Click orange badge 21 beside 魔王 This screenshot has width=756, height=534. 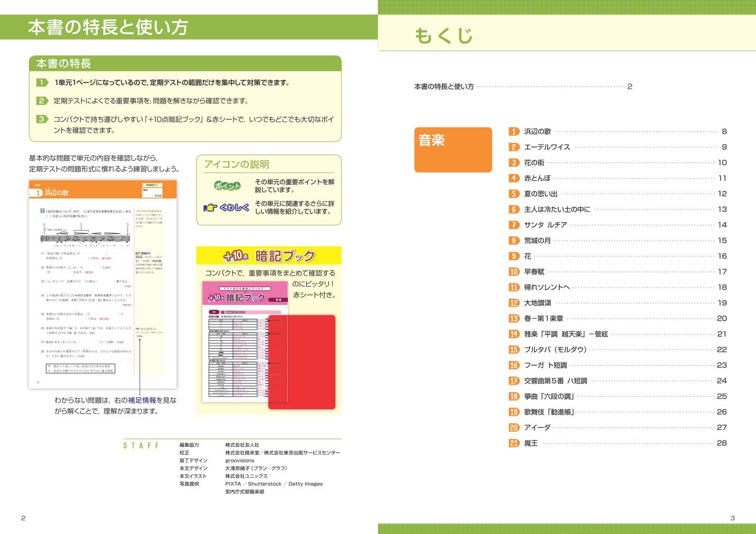click(x=514, y=443)
